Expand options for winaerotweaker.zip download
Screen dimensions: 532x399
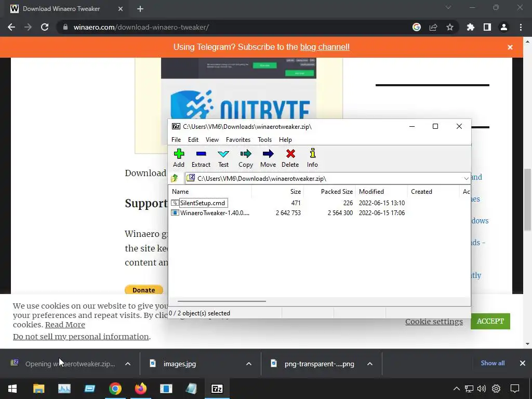point(128,364)
